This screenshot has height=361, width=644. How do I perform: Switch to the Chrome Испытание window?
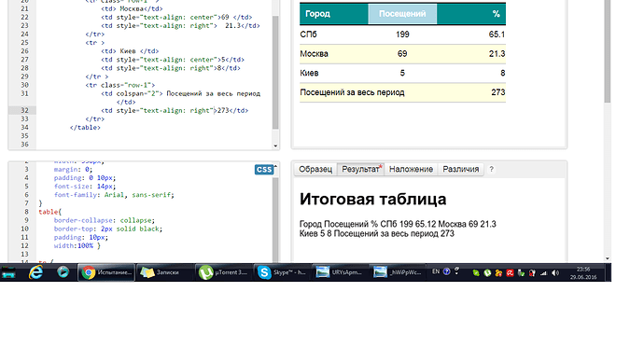click(x=106, y=272)
